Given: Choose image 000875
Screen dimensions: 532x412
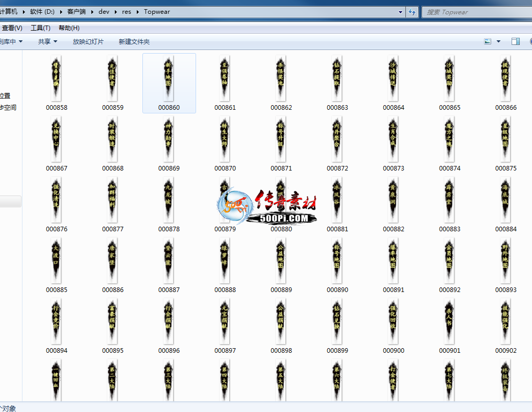Looking at the screenshot, I should (x=505, y=139).
